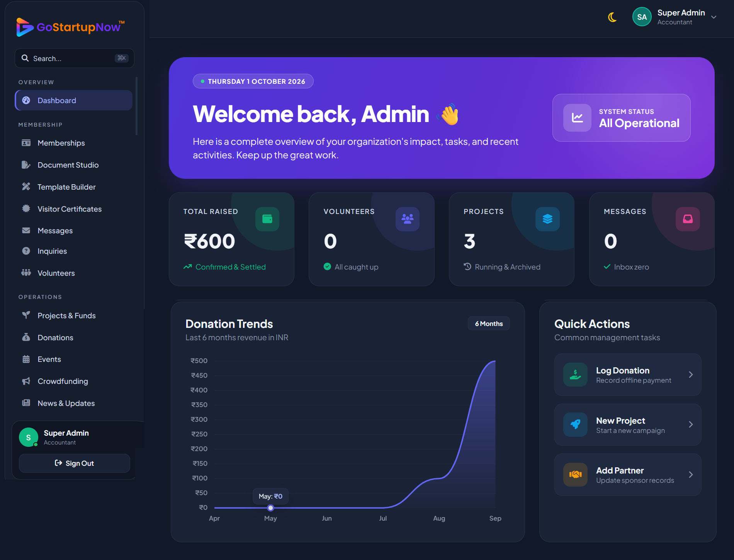734x560 pixels.
Task: Click the Sign Out button
Action: point(75,463)
